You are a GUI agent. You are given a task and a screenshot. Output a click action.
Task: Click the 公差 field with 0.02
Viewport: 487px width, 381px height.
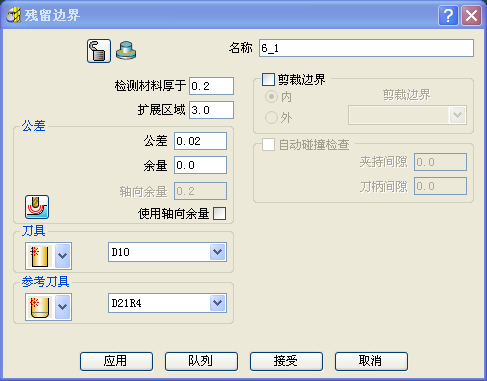click(x=200, y=141)
